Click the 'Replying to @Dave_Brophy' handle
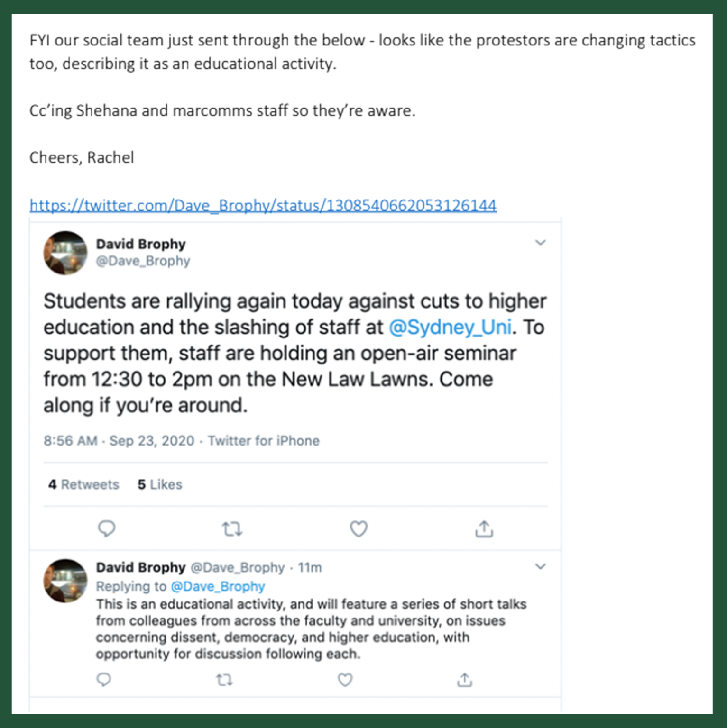Image resolution: width=727 pixels, height=728 pixels. [218, 586]
